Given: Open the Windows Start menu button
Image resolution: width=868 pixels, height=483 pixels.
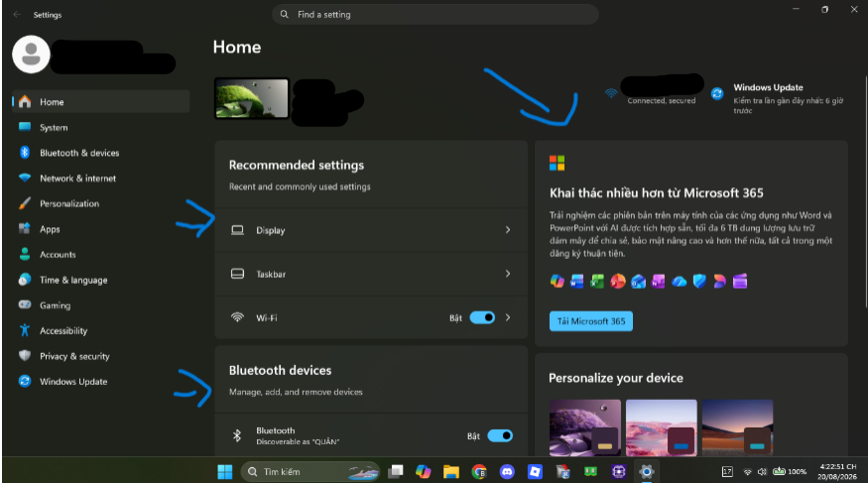Looking at the screenshot, I should [x=225, y=471].
